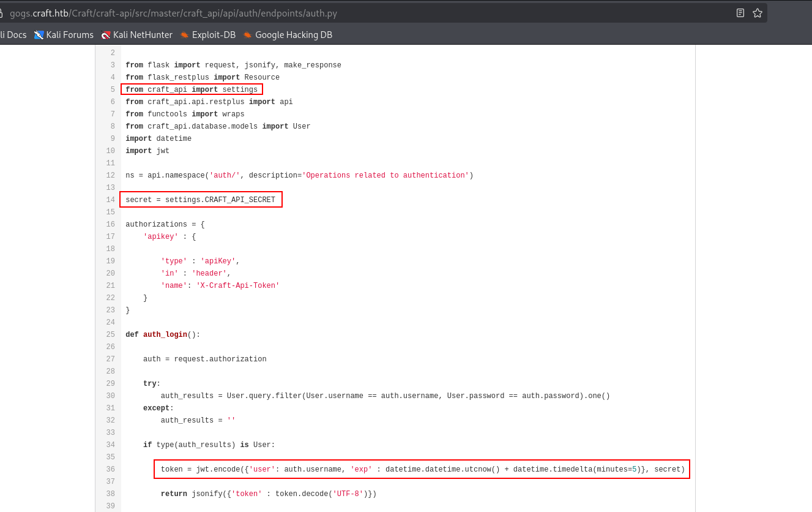Click the 'from flask import request, jsonify, make_response' line
The image size is (812, 512).
pyautogui.click(x=233, y=65)
